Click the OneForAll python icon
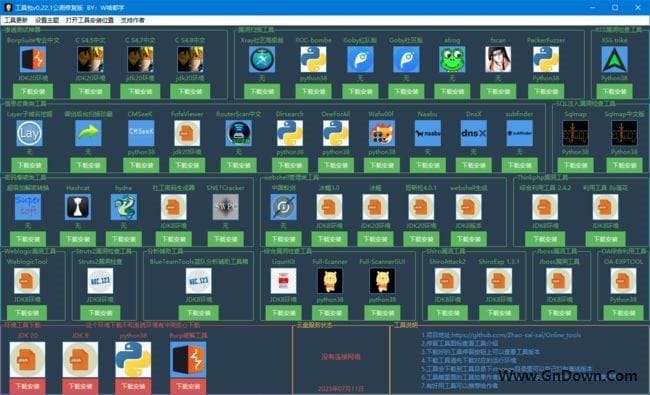This screenshot has height=395, width=650. coord(336,133)
